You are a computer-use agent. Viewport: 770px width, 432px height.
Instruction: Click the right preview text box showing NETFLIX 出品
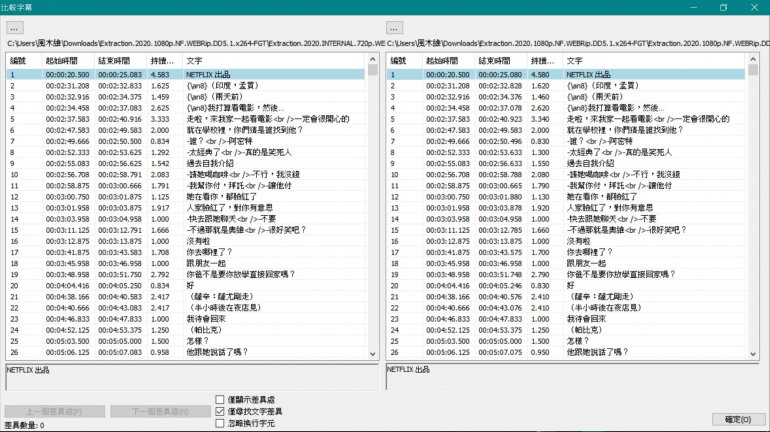[x=573, y=377]
